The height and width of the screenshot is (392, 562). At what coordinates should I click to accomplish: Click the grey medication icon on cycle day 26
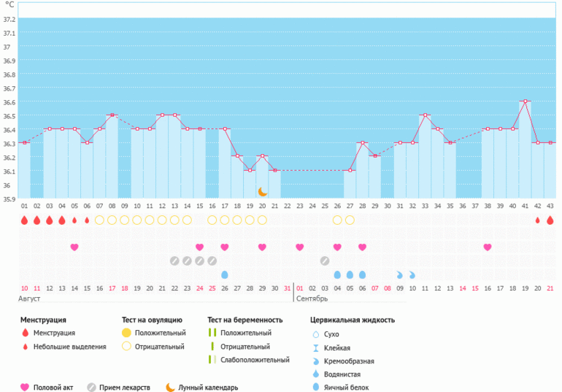tap(324, 261)
